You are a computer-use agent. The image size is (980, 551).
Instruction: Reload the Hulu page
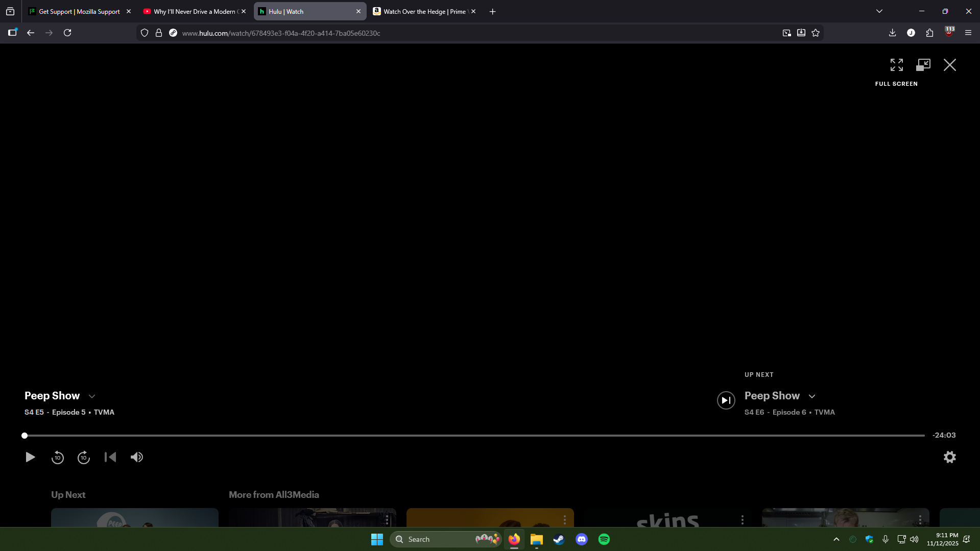[67, 33]
